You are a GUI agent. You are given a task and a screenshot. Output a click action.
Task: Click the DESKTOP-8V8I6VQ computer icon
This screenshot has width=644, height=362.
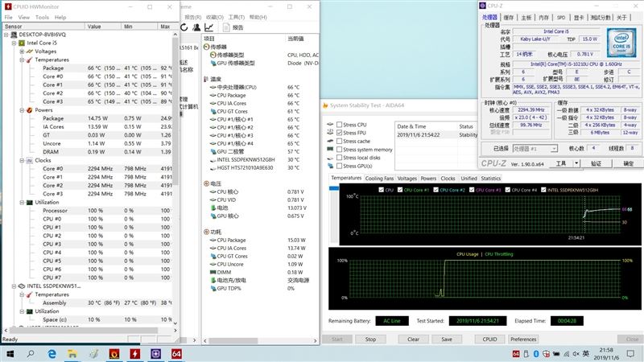pyautogui.click(x=14, y=35)
